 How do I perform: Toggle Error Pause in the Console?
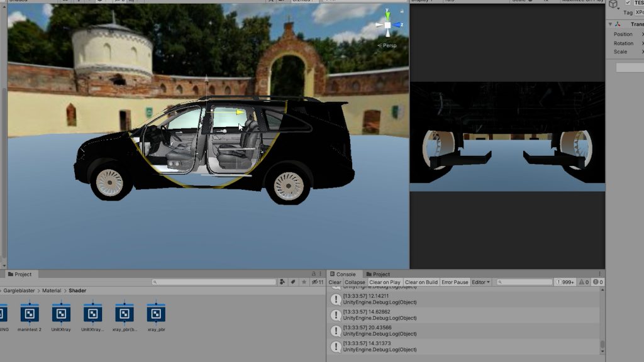[x=455, y=282]
